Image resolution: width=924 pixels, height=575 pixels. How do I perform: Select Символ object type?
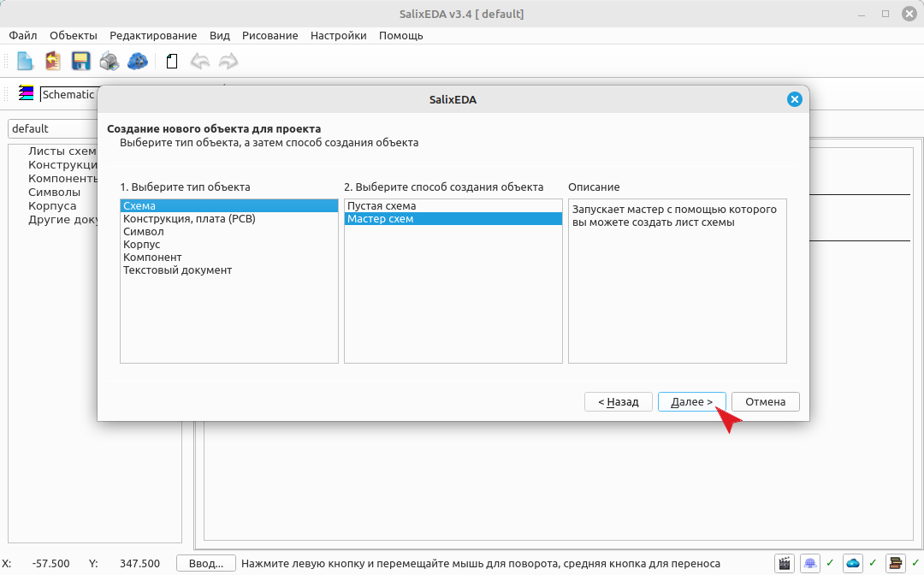[x=228, y=232]
